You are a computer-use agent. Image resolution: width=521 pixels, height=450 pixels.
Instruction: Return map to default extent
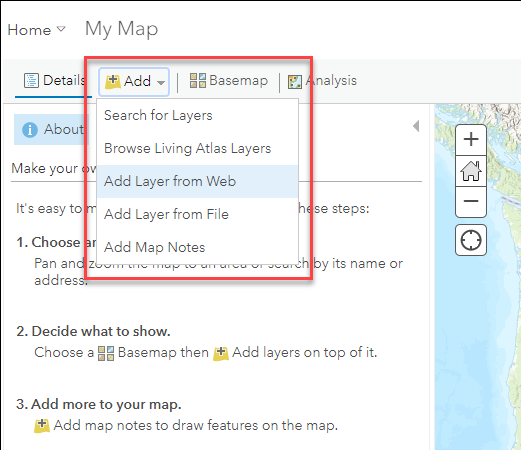[471, 171]
